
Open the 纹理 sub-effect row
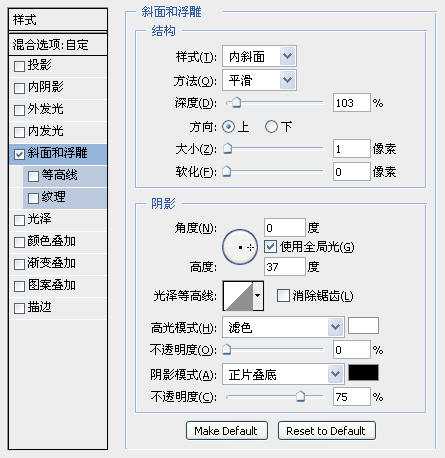pos(65,198)
